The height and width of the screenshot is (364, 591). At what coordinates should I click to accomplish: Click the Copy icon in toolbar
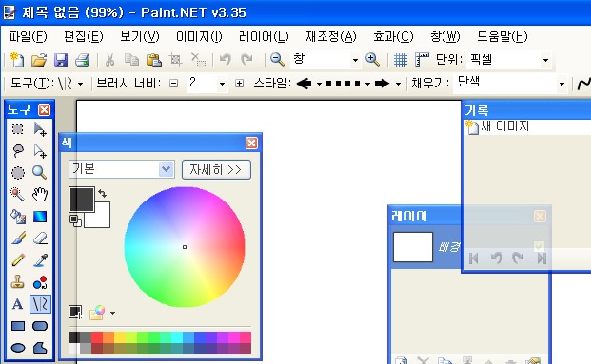click(131, 60)
